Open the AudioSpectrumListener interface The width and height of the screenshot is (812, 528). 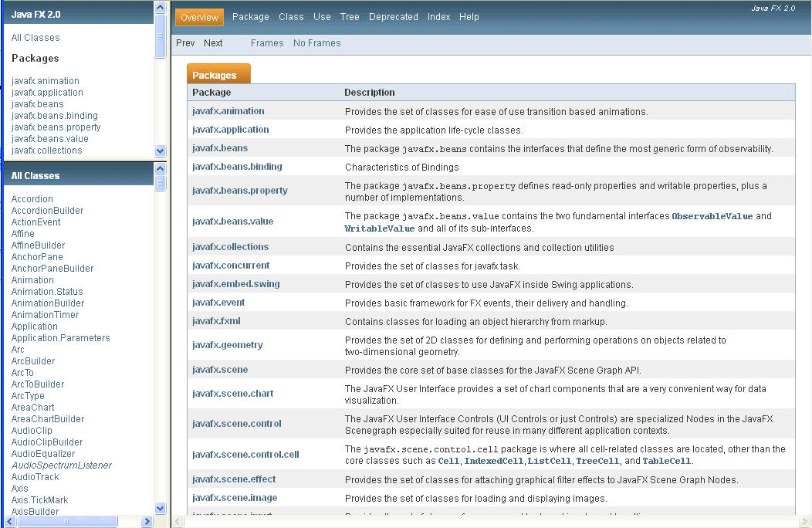pos(61,465)
